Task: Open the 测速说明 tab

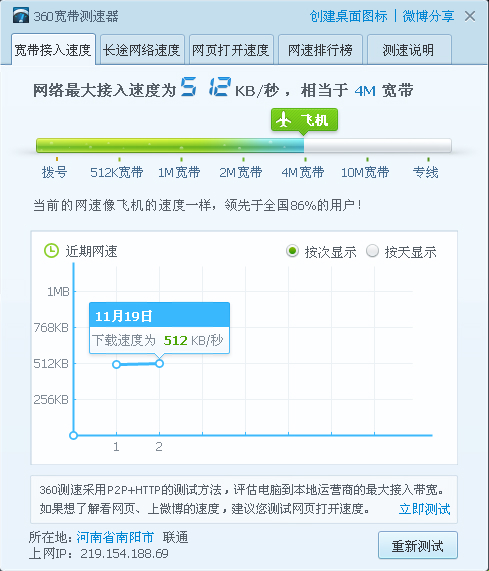Action: [409, 50]
